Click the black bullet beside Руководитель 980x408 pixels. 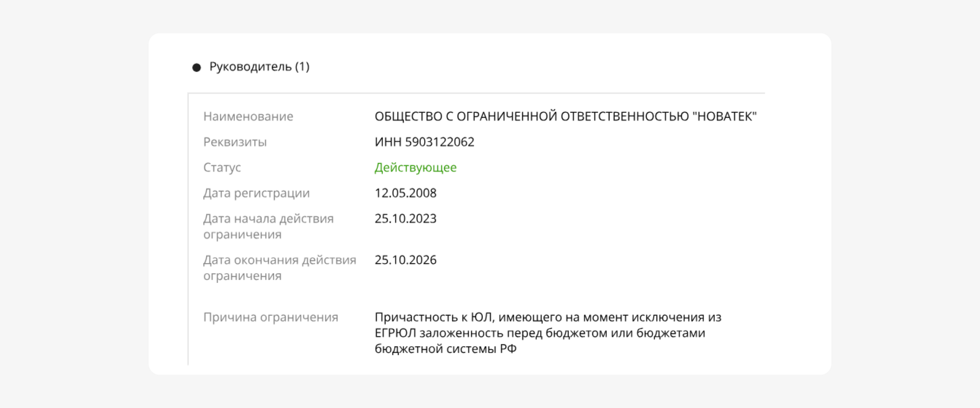click(196, 67)
